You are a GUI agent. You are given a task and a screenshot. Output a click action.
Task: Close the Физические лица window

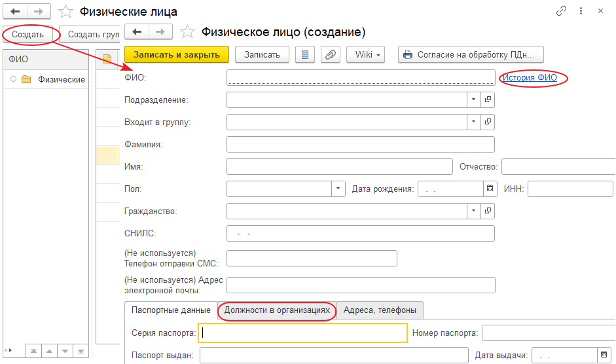click(600, 11)
